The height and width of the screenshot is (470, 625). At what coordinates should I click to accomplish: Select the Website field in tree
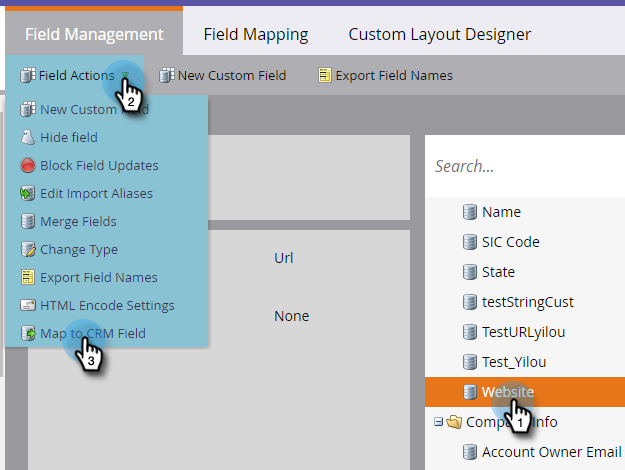[507, 392]
